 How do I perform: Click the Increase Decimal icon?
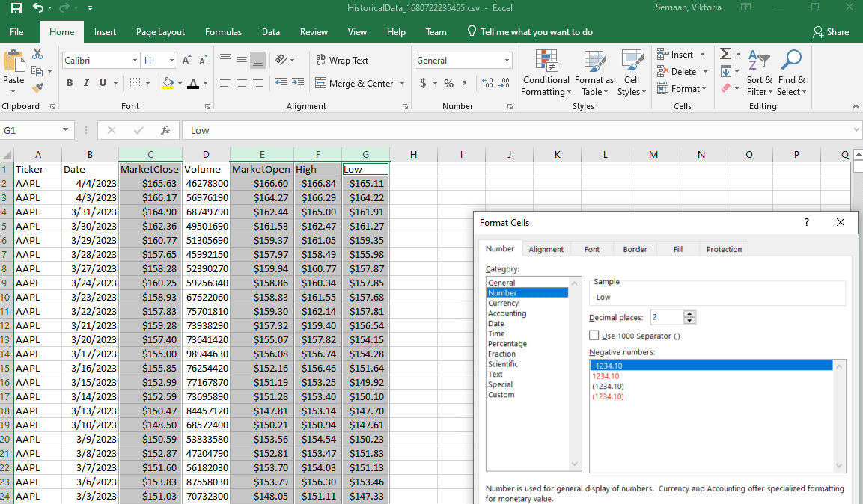488,83
